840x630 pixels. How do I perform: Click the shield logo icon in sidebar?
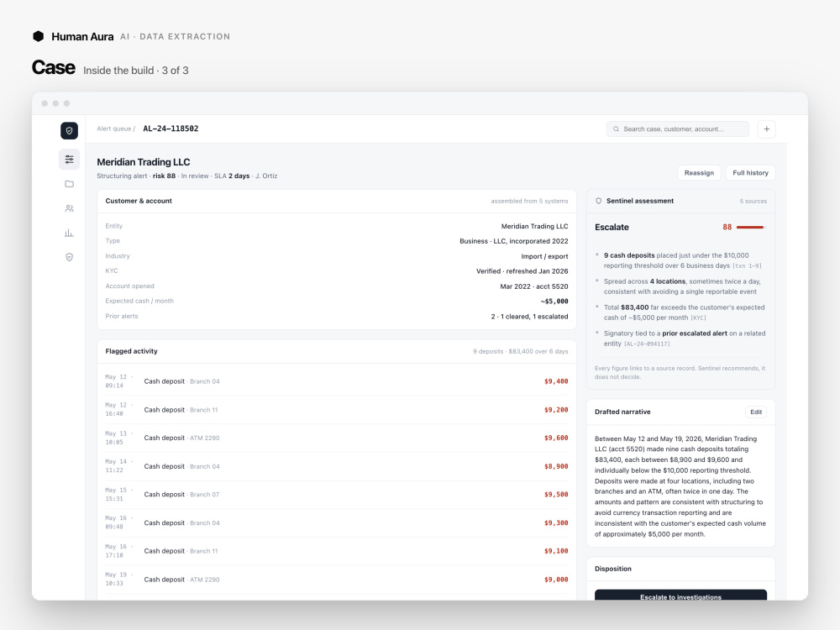tap(69, 131)
